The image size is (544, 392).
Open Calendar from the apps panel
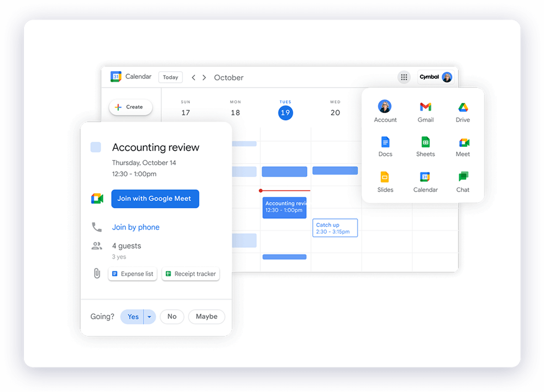tap(425, 182)
